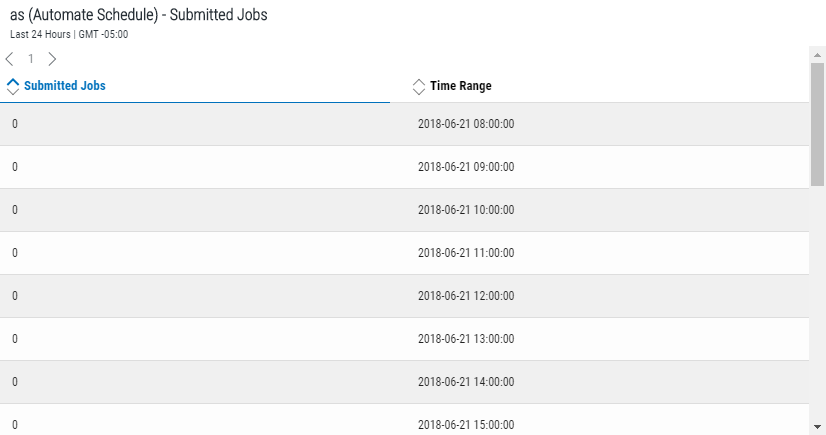
Task: Select the 2018-06-21 15:00:00 time cell
Action: click(x=466, y=424)
